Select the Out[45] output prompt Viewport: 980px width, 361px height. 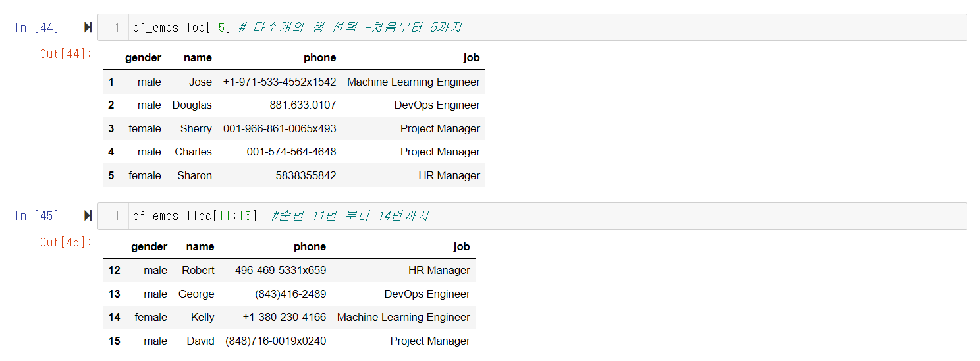point(66,242)
